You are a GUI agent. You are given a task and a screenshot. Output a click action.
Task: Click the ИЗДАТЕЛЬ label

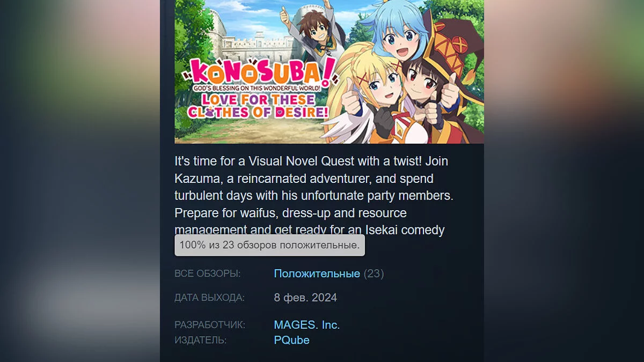click(200, 340)
